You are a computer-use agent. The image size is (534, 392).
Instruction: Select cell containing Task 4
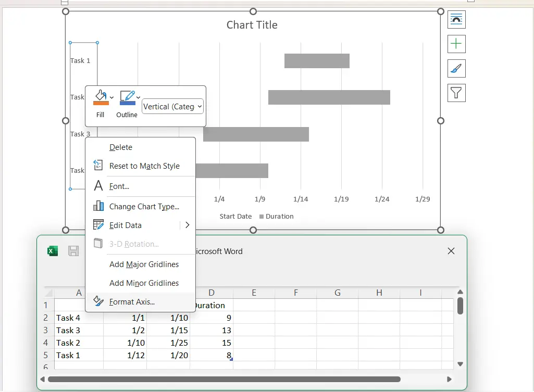[x=79, y=318]
